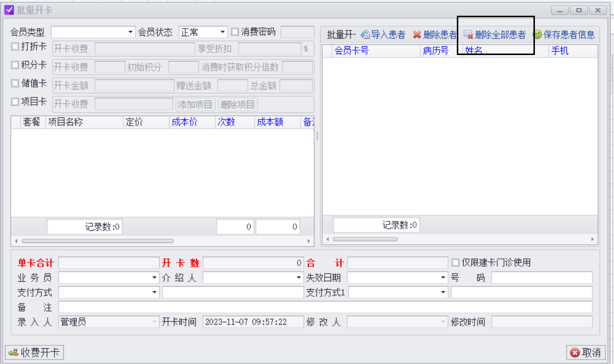Click the 次数 column header
The height and width of the screenshot is (364, 614).
click(x=234, y=122)
